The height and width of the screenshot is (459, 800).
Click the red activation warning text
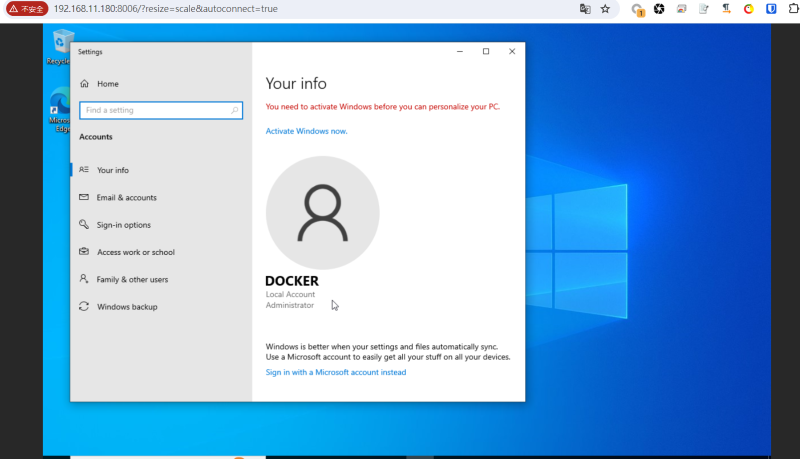[x=383, y=107]
